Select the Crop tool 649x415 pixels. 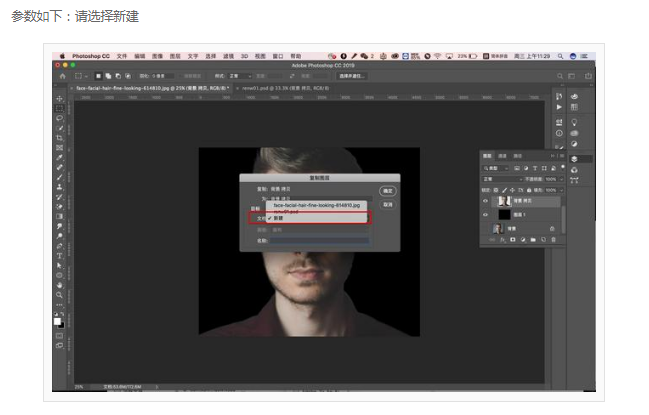(x=60, y=138)
